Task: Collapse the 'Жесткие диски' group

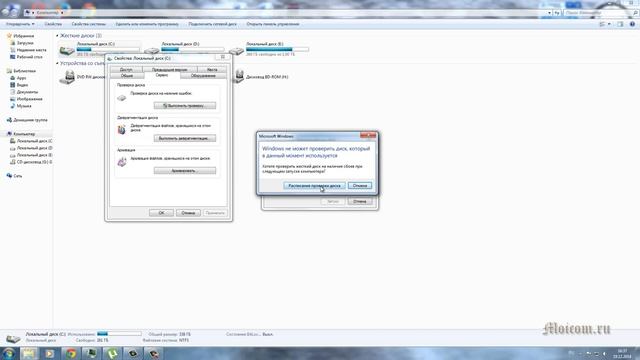Action: (x=57, y=36)
